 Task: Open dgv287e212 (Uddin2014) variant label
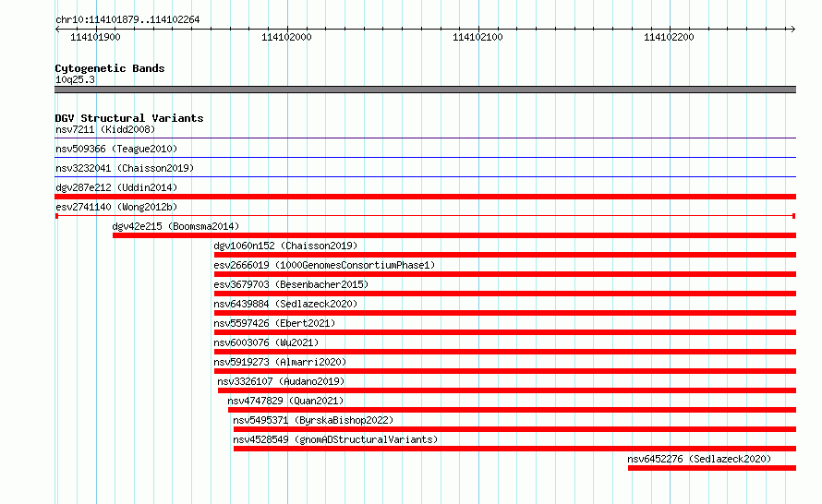116,187
